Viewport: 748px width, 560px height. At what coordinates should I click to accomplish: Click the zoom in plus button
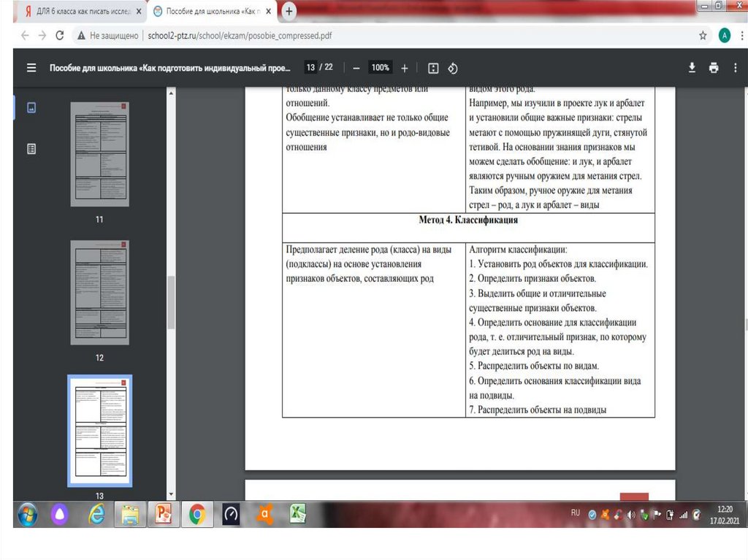pyautogui.click(x=405, y=68)
